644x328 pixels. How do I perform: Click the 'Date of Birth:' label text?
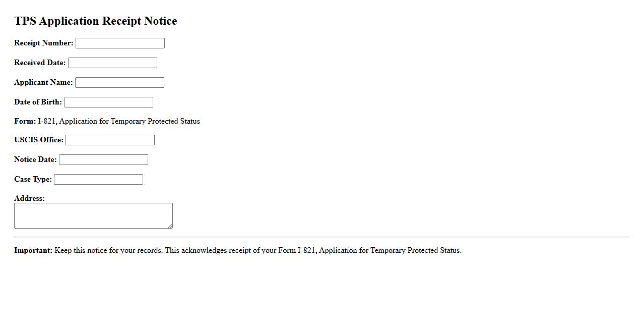tap(38, 102)
